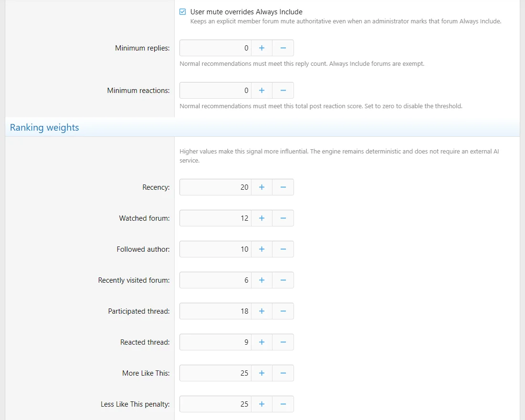
Task: Decrease More Like This weight
Action: coord(283,373)
